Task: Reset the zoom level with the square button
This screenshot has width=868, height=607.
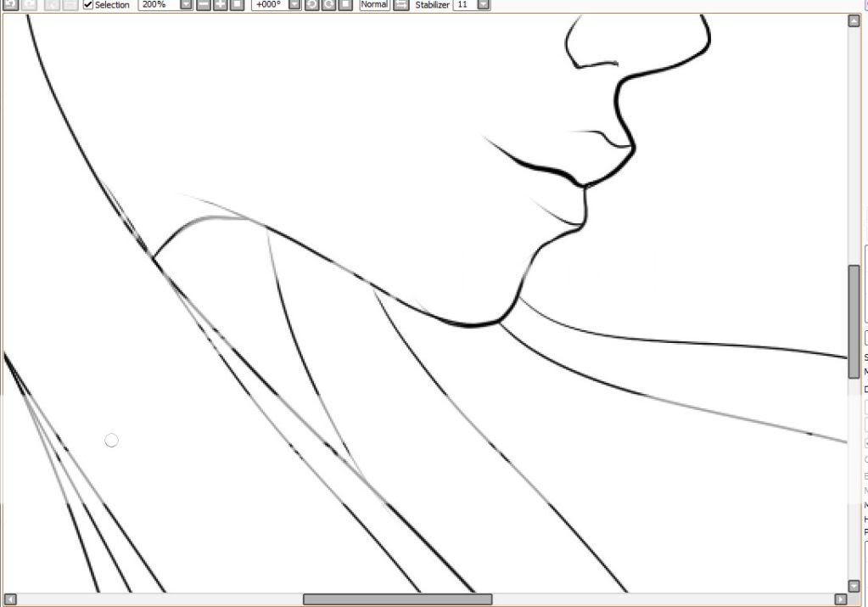Action: coord(238,4)
